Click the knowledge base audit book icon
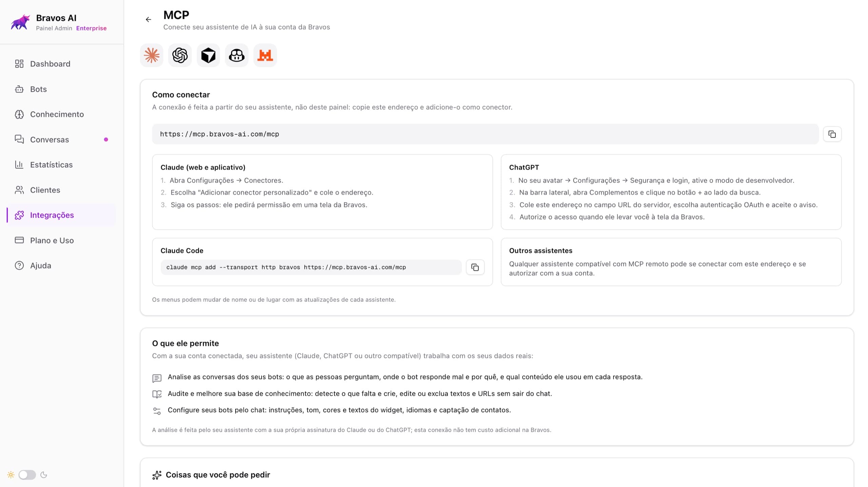This screenshot has height=487, width=868. 157,394
